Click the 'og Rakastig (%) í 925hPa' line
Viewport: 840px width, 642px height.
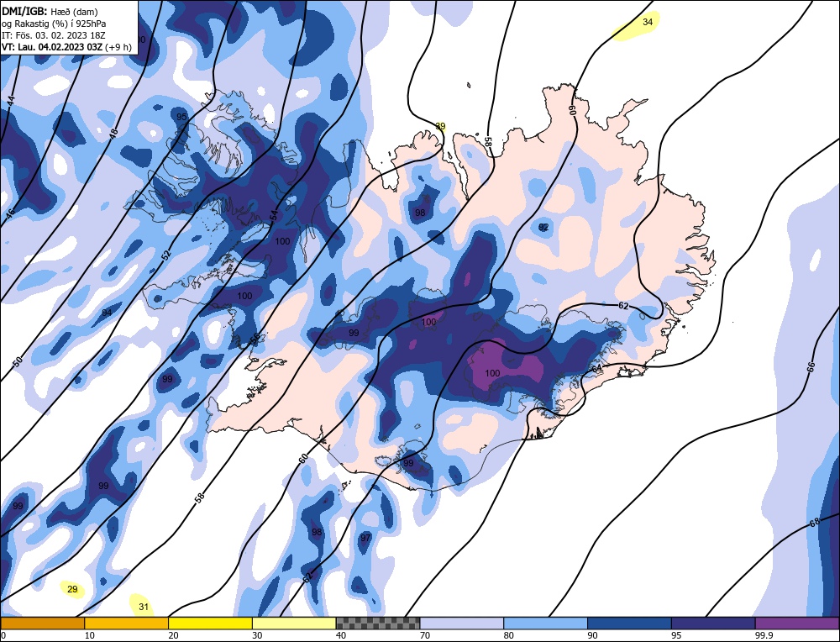click(54, 24)
